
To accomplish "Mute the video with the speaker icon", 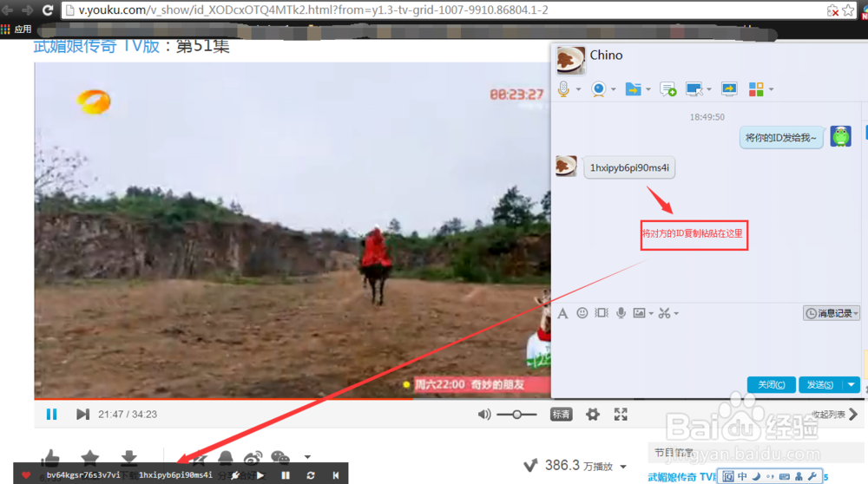I will (483, 415).
